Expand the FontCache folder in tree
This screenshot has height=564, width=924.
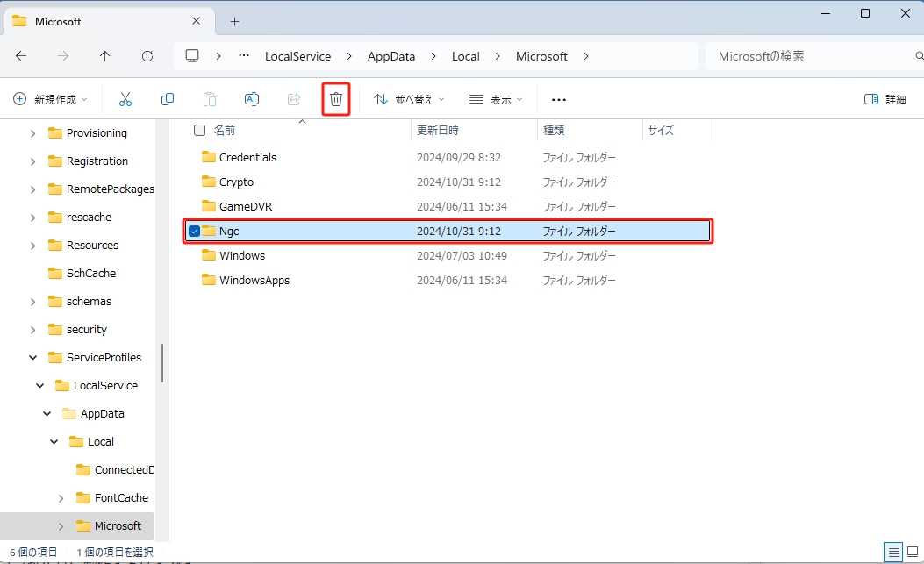point(61,498)
